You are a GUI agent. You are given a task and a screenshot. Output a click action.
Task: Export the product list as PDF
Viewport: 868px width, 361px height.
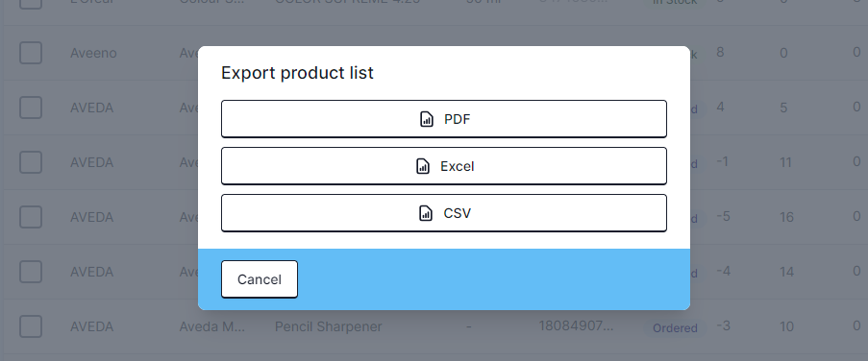[x=443, y=119]
